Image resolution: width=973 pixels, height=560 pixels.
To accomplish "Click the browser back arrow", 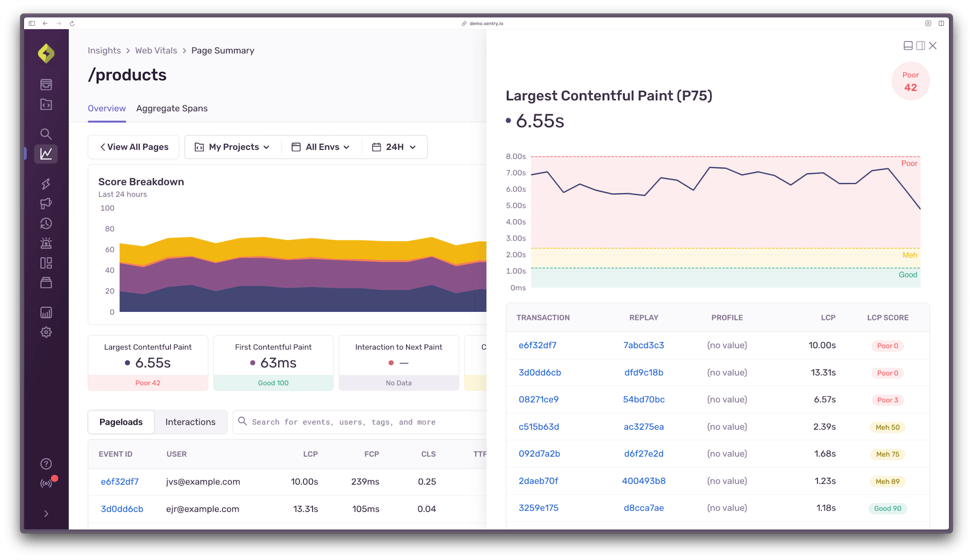I will [x=45, y=23].
